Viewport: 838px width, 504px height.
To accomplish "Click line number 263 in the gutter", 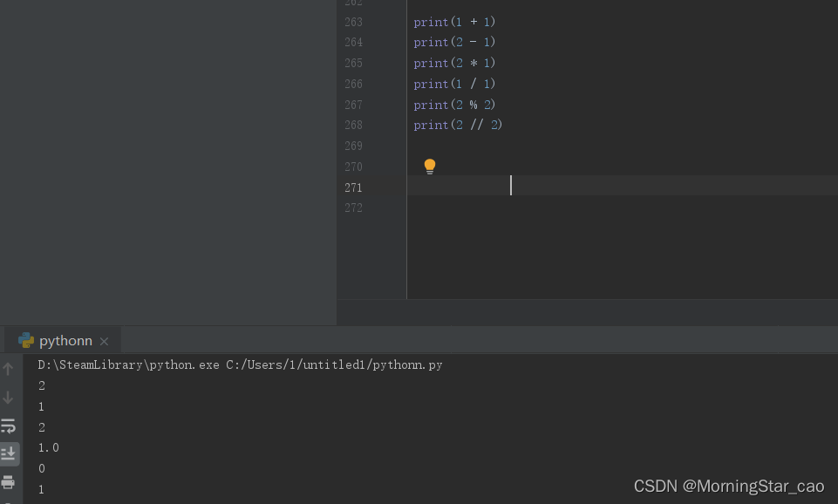I will tap(353, 22).
